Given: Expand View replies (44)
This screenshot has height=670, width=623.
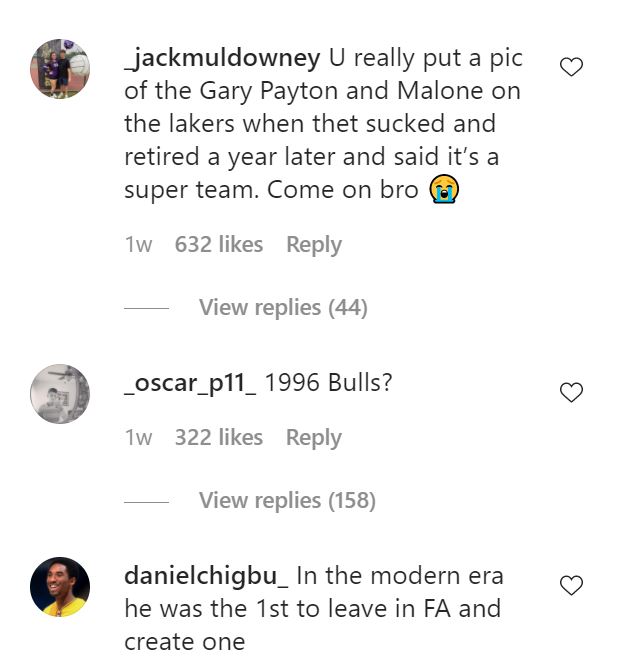Looking at the screenshot, I should coord(283,308).
